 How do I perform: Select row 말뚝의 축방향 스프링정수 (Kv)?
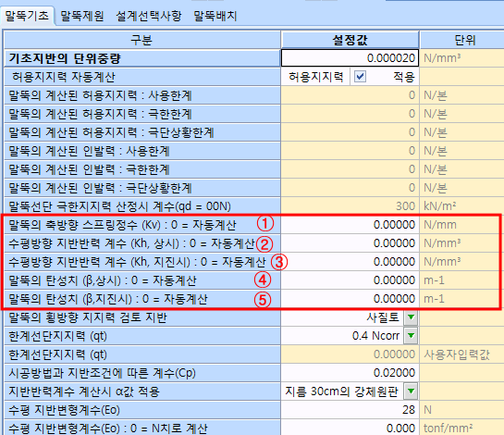141,225
